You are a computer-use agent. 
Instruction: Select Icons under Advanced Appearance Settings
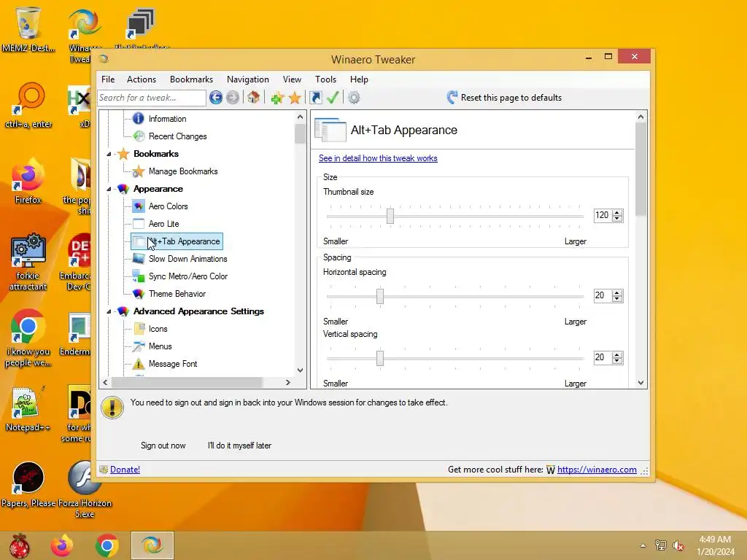pyautogui.click(x=158, y=329)
